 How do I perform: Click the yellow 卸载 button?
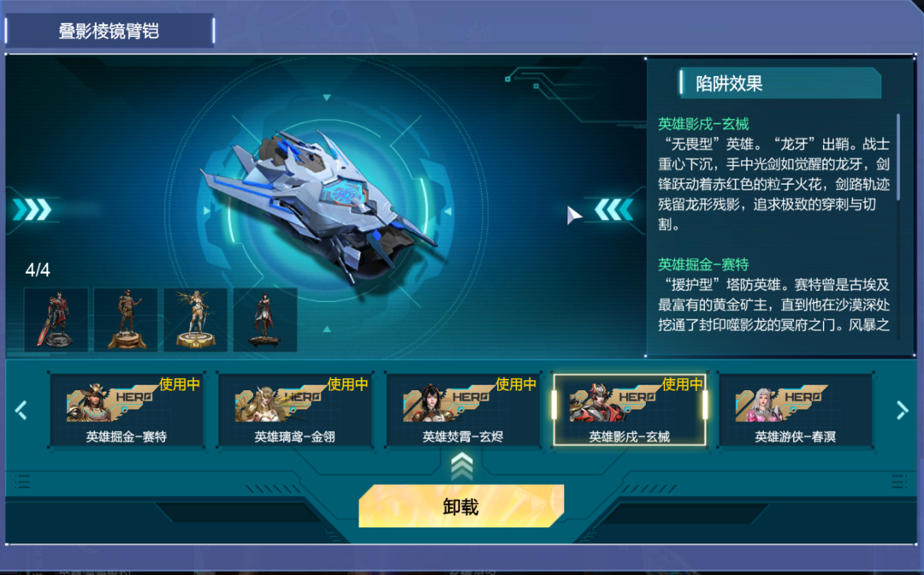tap(461, 506)
